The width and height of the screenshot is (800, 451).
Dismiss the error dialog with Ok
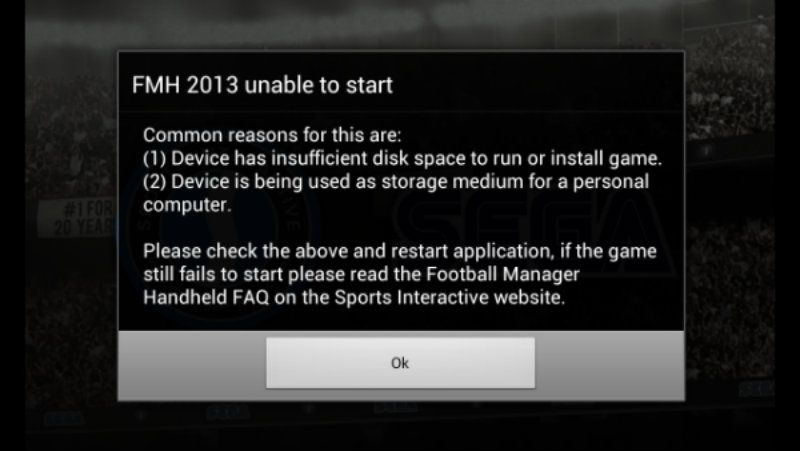point(401,363)
